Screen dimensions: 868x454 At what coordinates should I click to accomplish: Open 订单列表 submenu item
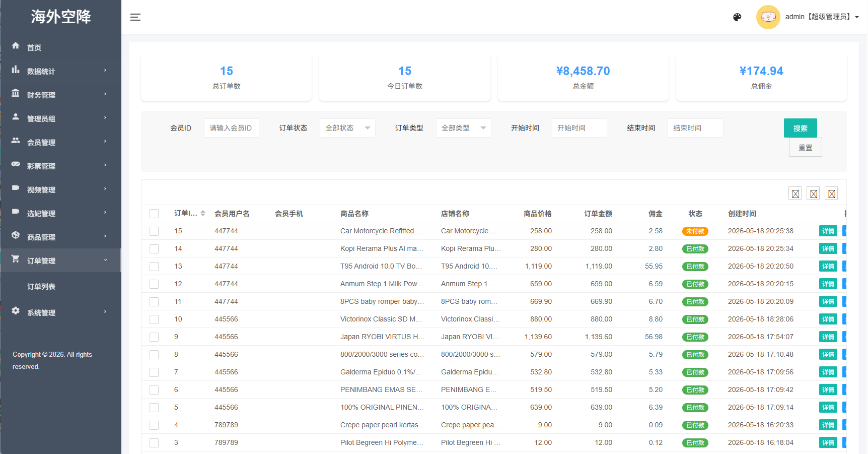[41, 287]
